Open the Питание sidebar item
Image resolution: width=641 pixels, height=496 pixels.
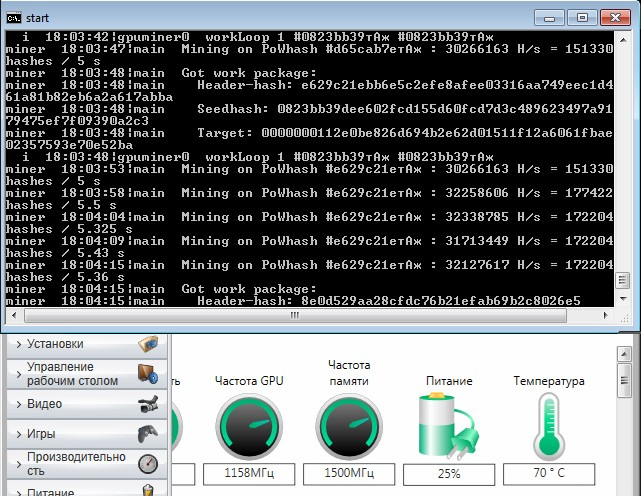click(x=50, y=491)
